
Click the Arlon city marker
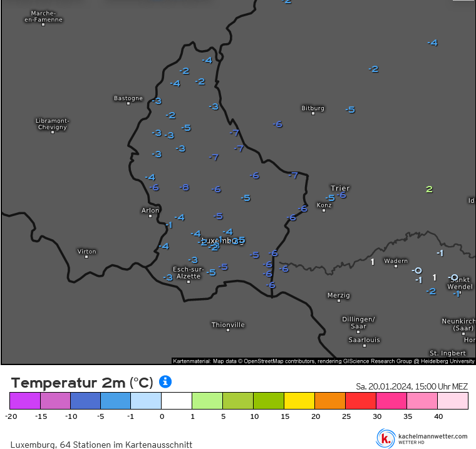150,215
